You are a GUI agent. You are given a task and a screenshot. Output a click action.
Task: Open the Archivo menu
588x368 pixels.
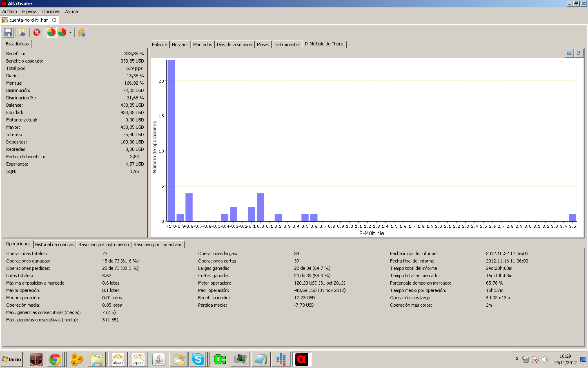point(9,11)
